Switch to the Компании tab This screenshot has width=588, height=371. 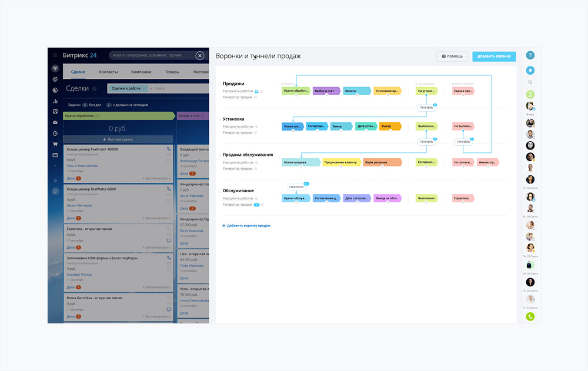click(141, 72)
